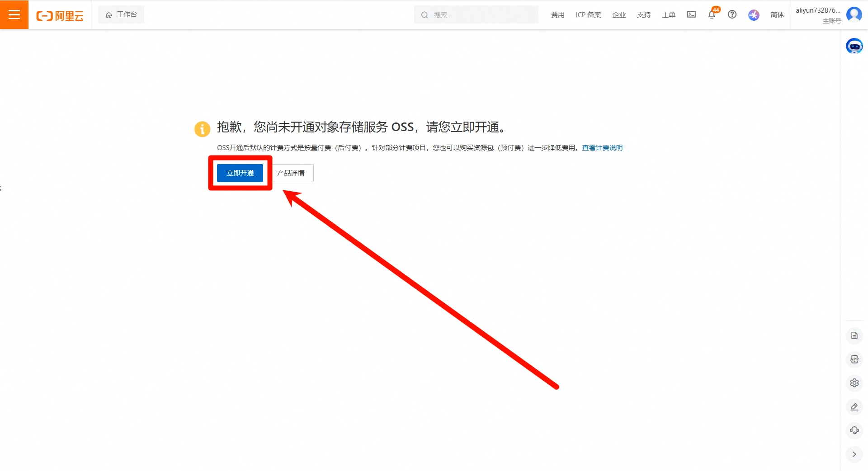Screen dimensions: 868x471
Task: Click the 主账号 label
Action: [x=832, y=21]
